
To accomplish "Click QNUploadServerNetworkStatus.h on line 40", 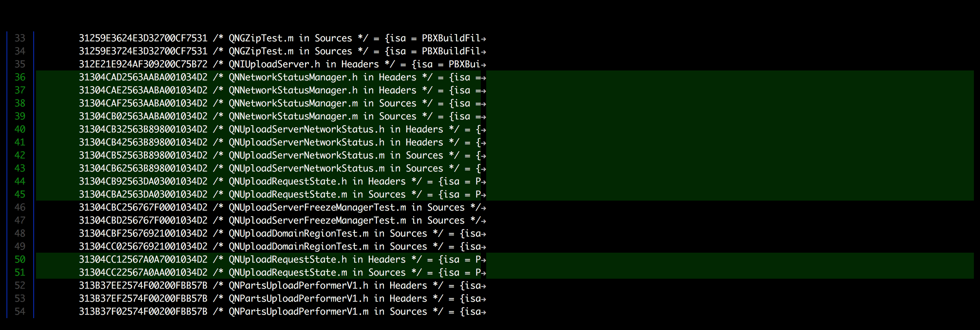I will [x=307, y=129].
